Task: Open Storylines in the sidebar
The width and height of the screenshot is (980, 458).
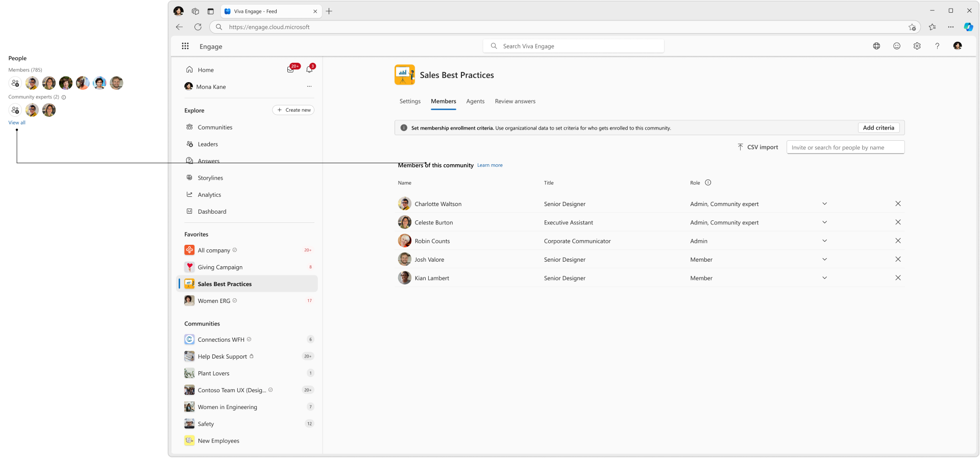Action: (x=210, y=177)
